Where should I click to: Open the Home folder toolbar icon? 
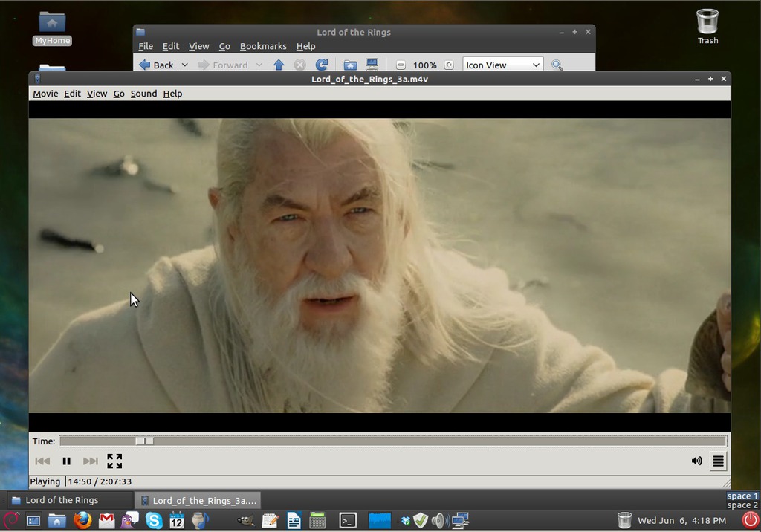click(x=350, y=65)
